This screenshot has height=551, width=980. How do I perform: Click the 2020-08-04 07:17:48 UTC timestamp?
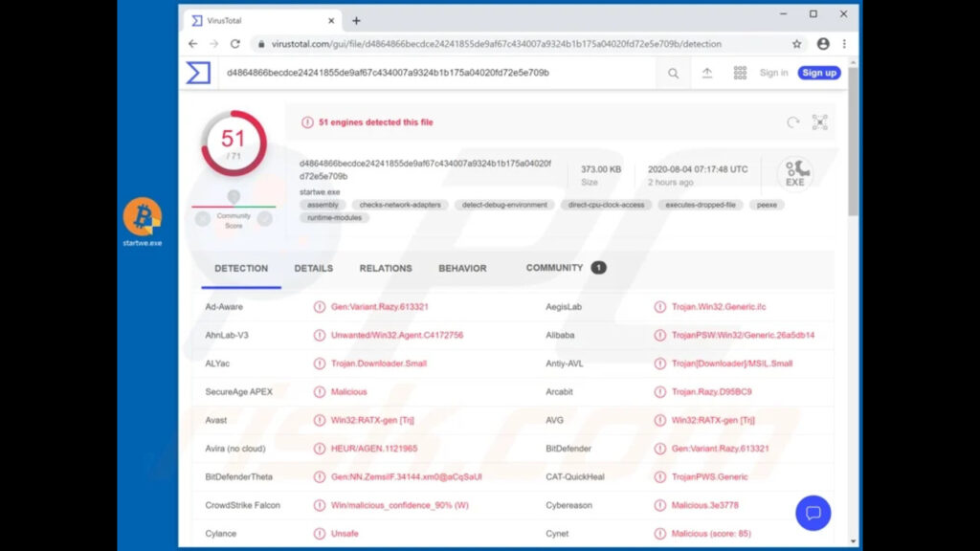click(x=698, y=169)
